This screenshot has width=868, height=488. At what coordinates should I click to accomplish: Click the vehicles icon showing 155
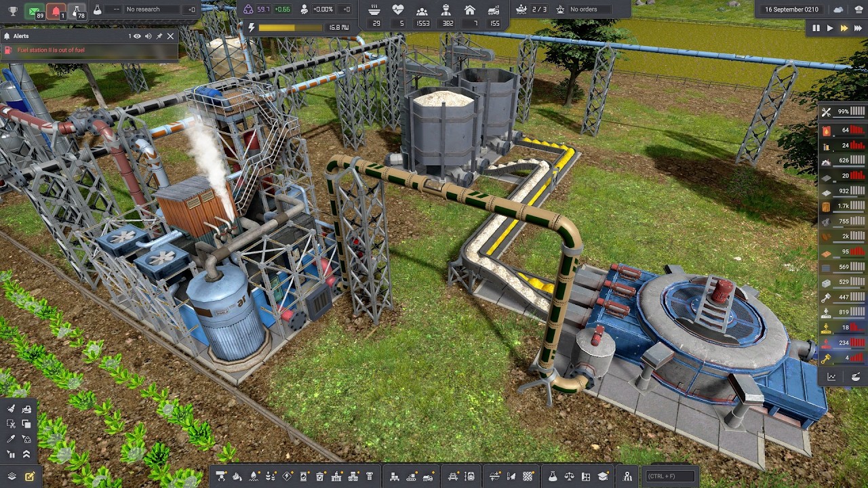(x=494, y=9)
